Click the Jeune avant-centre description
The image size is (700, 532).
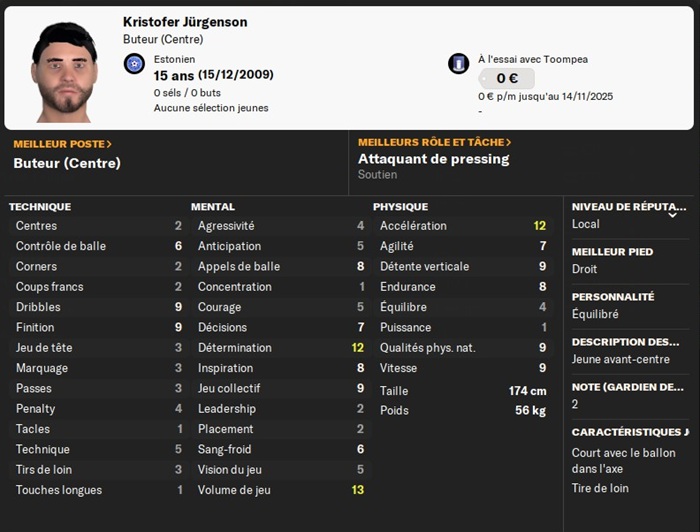pyautogui.click(x=621, y=360)
